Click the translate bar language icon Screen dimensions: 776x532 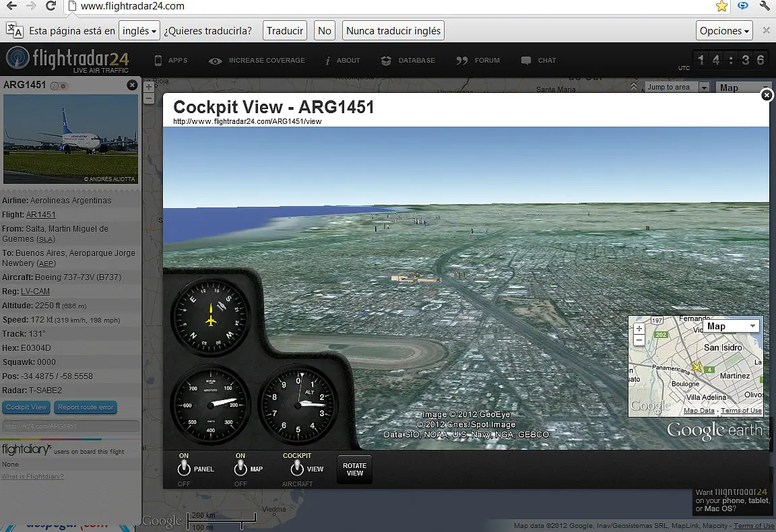click(14, 30)
